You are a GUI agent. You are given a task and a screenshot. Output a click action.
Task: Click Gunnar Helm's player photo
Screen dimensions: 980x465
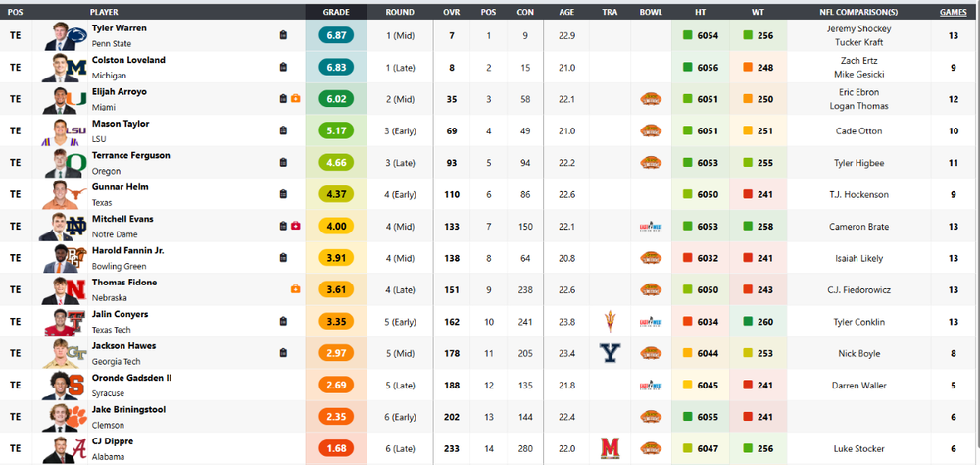65,194
